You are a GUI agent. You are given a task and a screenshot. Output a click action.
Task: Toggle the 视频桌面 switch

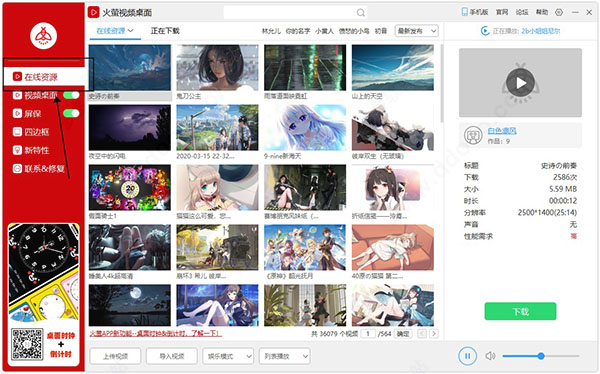click(x=71, y=95)
